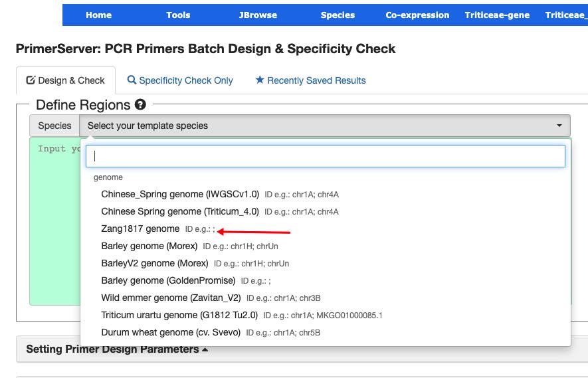The image size is (588, 378).
Task: Open Recently Saved Results tab
Action: 310,80
